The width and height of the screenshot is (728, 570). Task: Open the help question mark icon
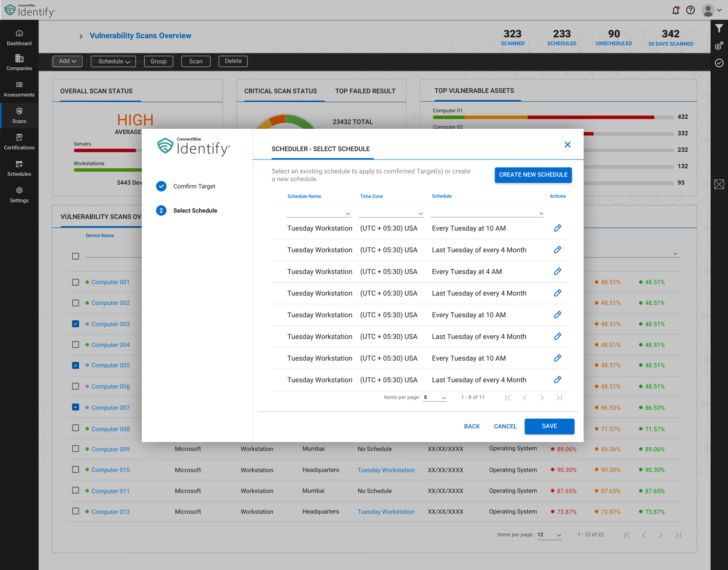point(690,10)
